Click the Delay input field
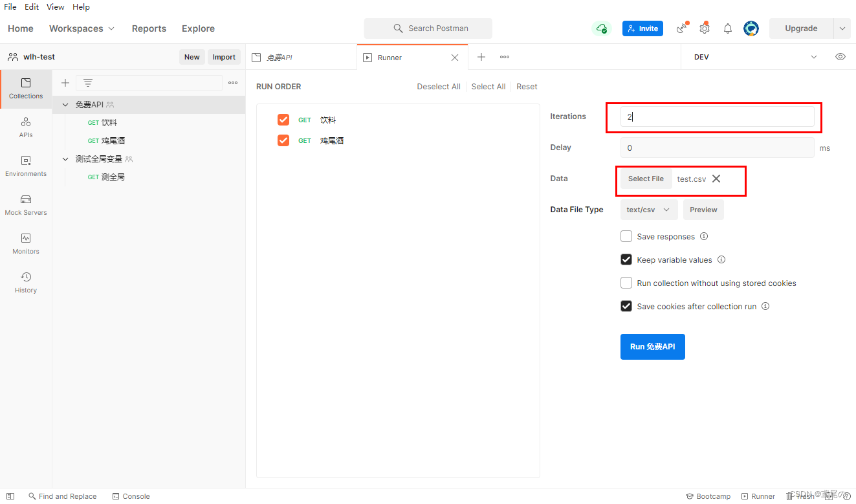This screenshot has height=504, width=856. [717, 148]
